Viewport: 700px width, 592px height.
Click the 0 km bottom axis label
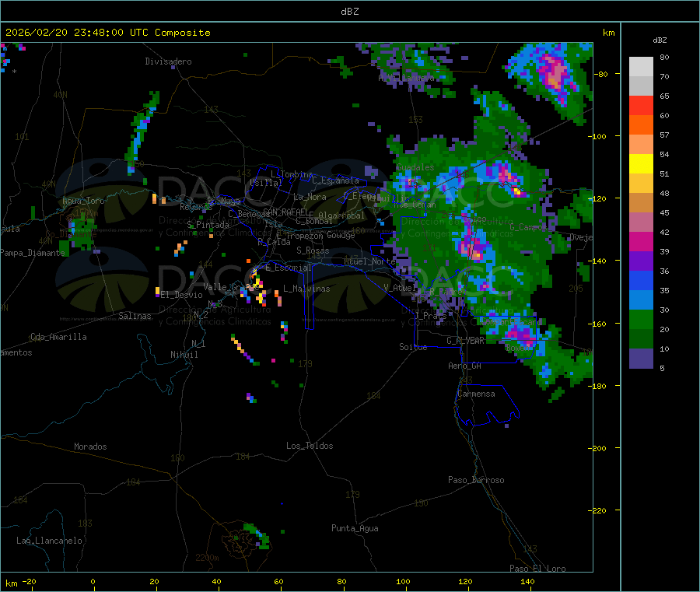(93, 581)
